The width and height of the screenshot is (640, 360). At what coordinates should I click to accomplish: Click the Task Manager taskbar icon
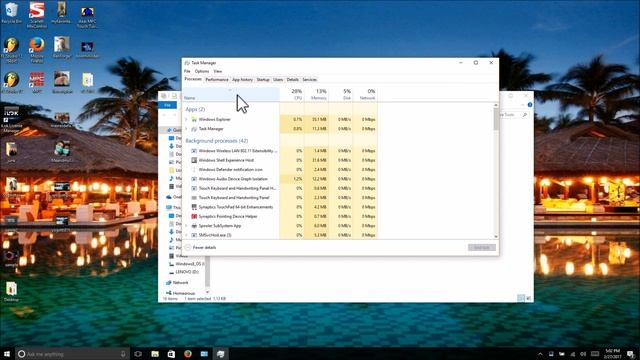[221, 354]
